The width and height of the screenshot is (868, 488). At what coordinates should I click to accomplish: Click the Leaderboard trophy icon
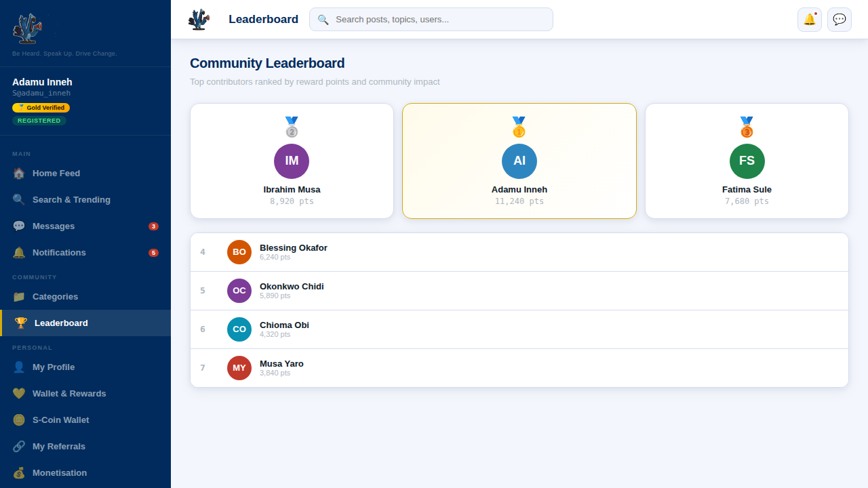(21, 323)
